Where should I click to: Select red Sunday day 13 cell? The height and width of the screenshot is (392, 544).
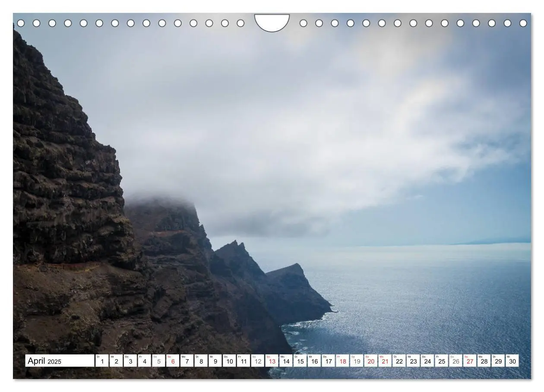click(x=272, y=361)
